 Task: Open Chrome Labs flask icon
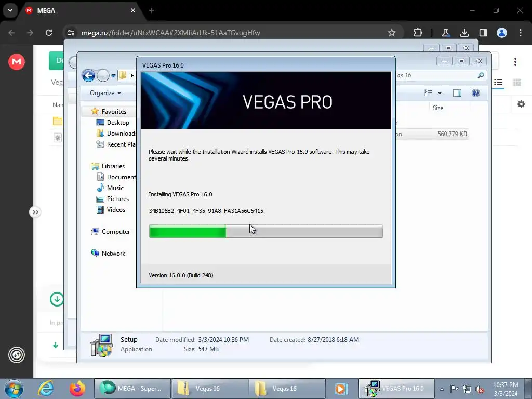coord(445,33)
